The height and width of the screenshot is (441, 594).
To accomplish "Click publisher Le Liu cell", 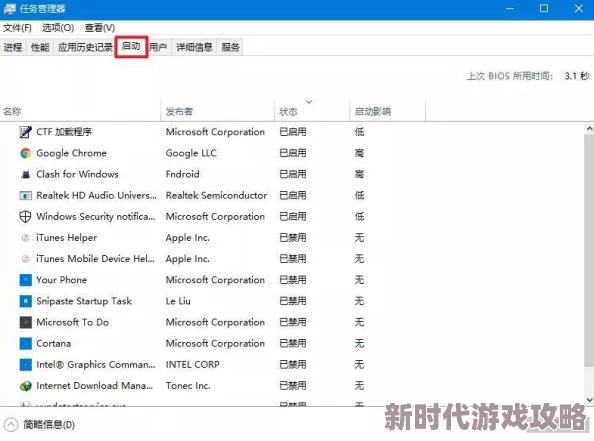I will 178,301.
